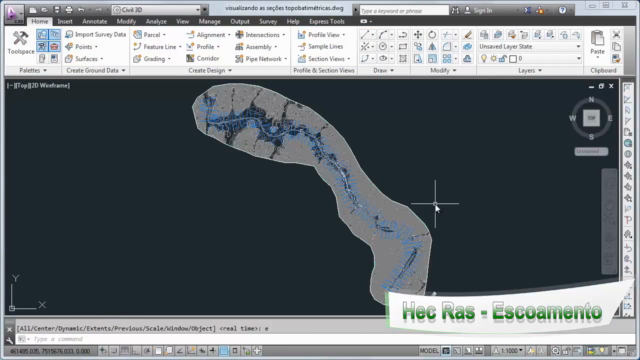Toggle the layer lock padlock icon
Image resolution: width=640 pixels, height=360 pixels.
click(x=503, y=59)
